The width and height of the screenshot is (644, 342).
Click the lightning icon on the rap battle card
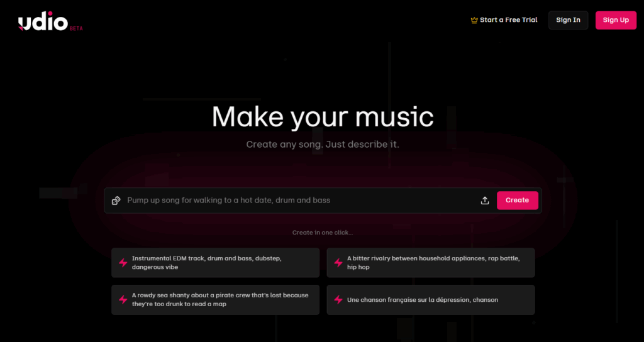338,263
